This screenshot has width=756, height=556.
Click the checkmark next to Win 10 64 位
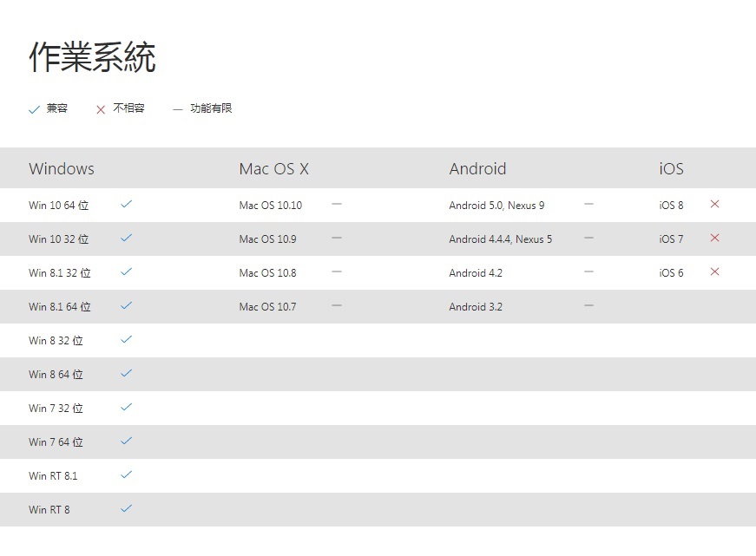pos(127,204)
